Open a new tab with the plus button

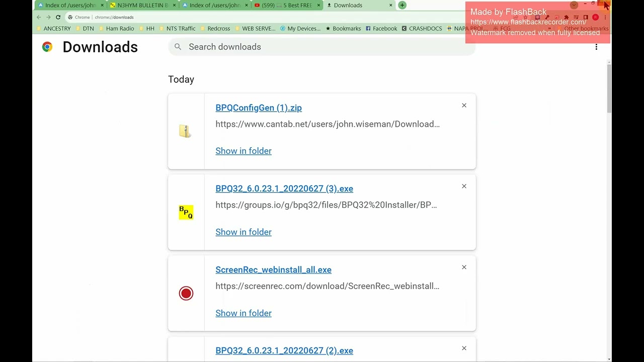402,5
